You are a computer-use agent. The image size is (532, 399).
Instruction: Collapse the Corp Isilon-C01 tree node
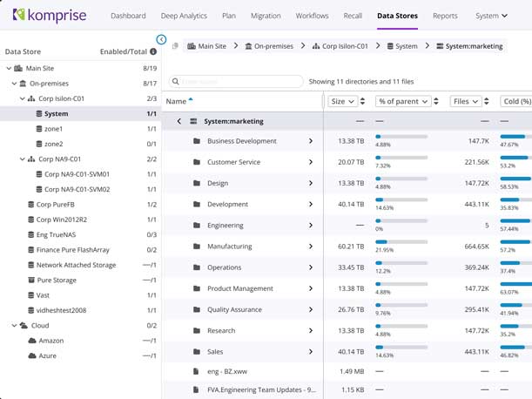21,98
